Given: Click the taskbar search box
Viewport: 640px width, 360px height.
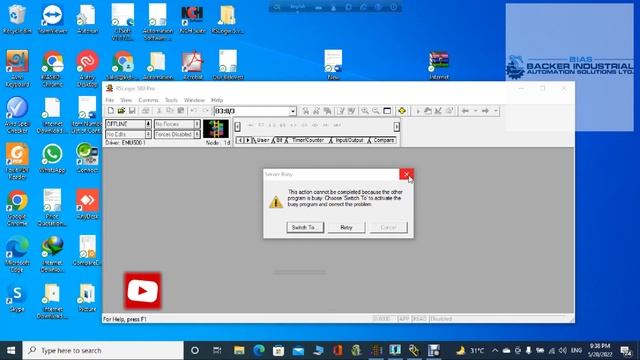Looking at the screenshot, I should [103, 350].
